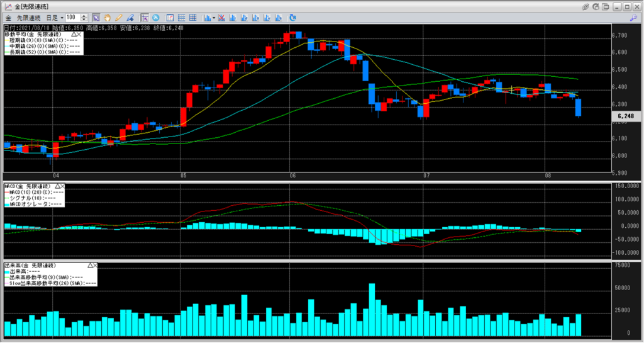Screen dimensions: 644x343
Task: Show the grid table layout icon
Action: [192, 18]
